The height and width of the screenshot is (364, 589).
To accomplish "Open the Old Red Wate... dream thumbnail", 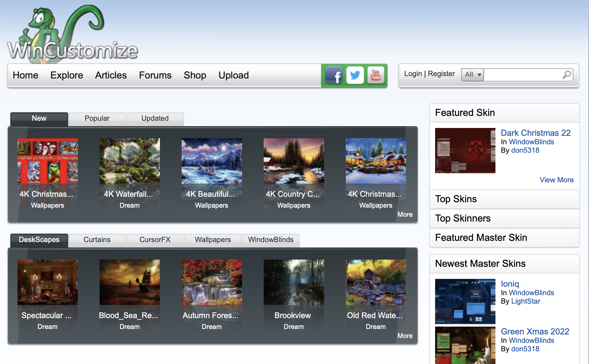I will coord(376,282).
